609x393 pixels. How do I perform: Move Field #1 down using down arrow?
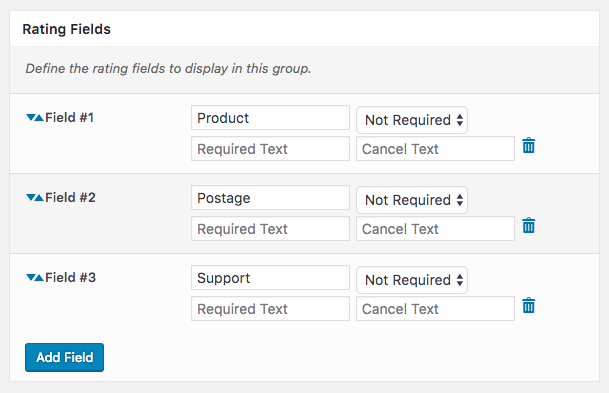coord(30,118)
